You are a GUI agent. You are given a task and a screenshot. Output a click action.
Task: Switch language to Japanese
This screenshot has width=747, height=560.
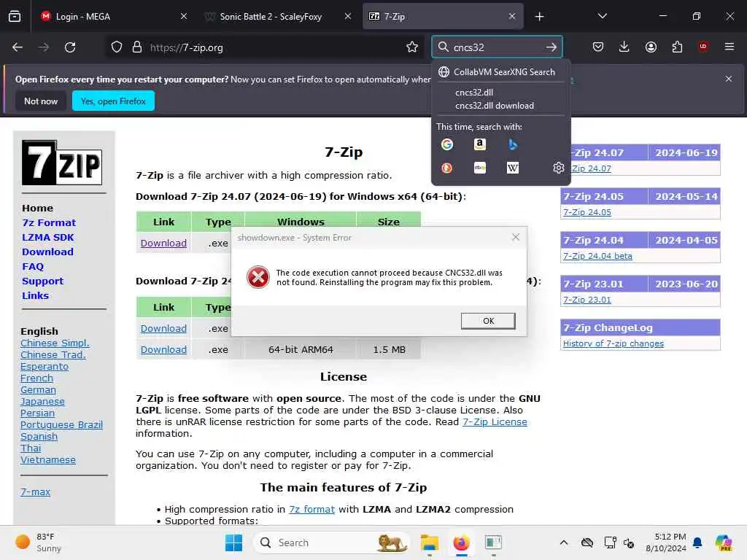pyautogui.click(x=42, y=402)
